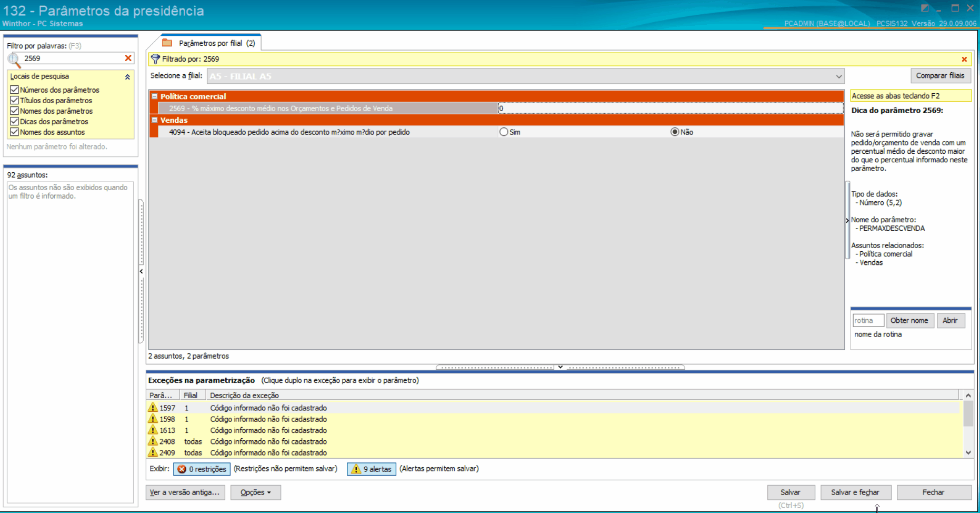980x513 pixels.
Task: Click the 'Fechar' button
Action: (x=934, y=492)
